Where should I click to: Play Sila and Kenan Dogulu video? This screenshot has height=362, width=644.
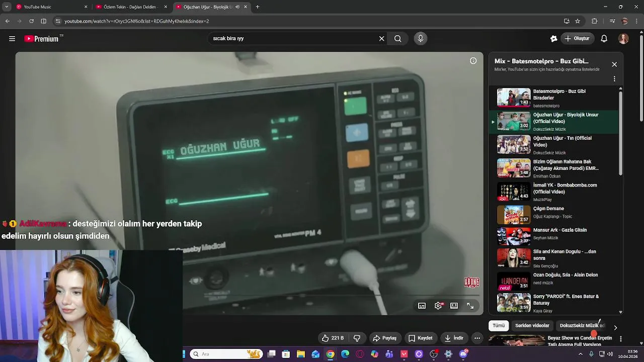click(x=553, y=258)
